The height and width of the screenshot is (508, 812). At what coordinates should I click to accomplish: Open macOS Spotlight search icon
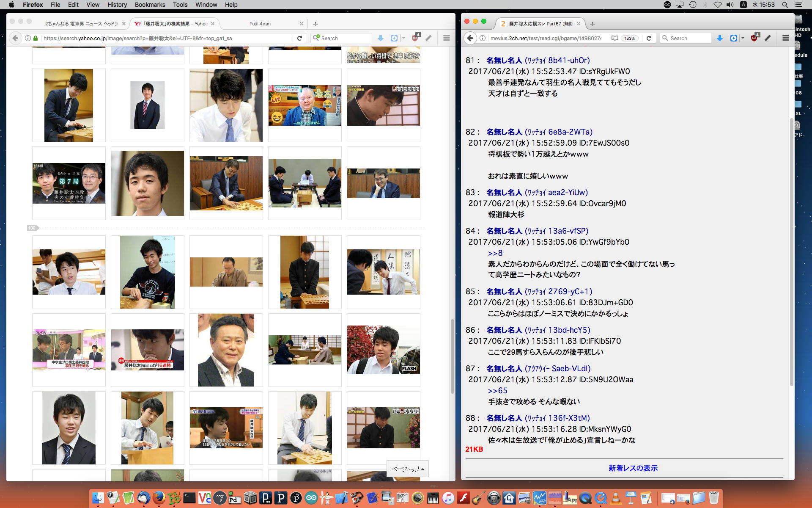[x=785, y=5]
